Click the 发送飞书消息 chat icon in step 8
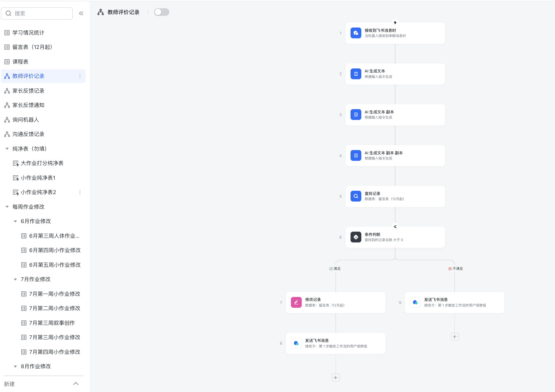The height and width of the screenshot is (392, 555). point(296,343)
